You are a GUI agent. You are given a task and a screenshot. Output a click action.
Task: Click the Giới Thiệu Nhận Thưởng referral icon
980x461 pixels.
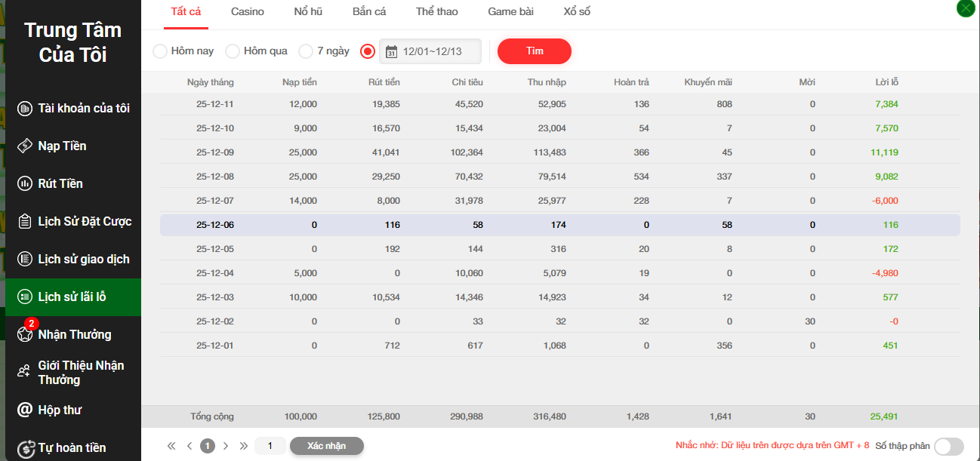pos(25,372)
